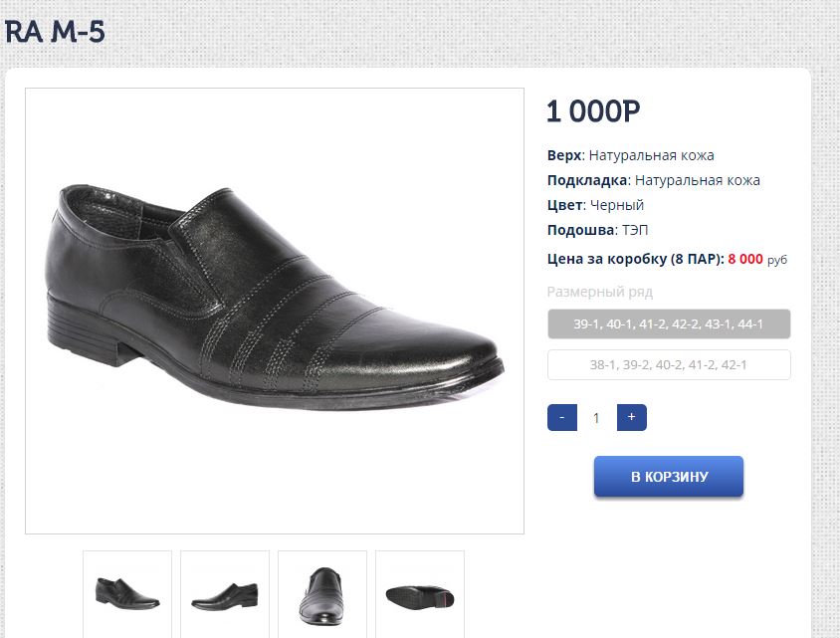Click the Подкладка lining line

(x=654, y=180)
